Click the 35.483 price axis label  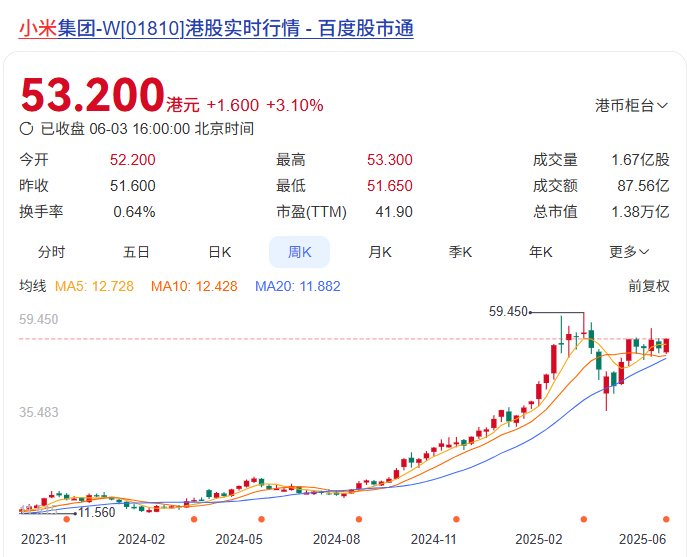pos(39,412)
